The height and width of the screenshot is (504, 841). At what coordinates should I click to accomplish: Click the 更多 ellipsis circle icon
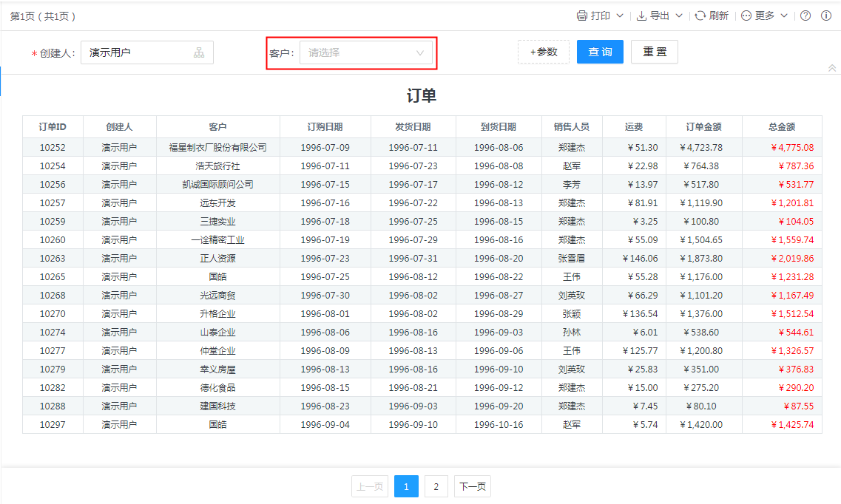(746, 16)
